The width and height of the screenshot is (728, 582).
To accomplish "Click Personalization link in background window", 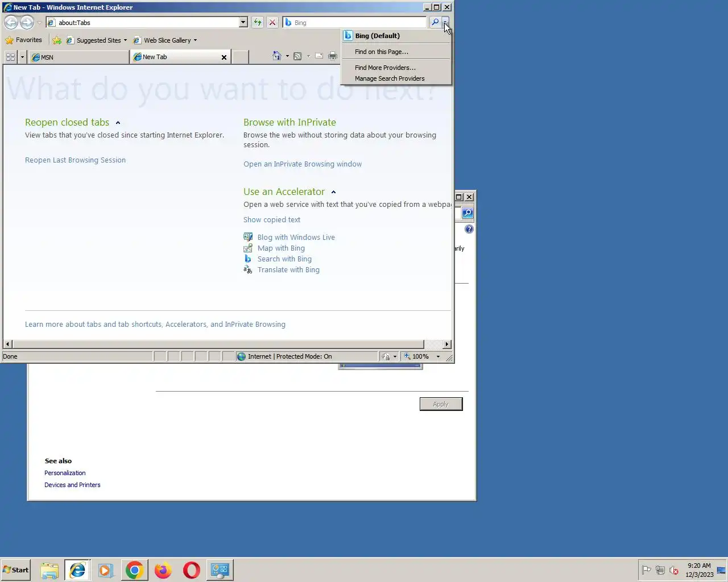I will [65, 473].
